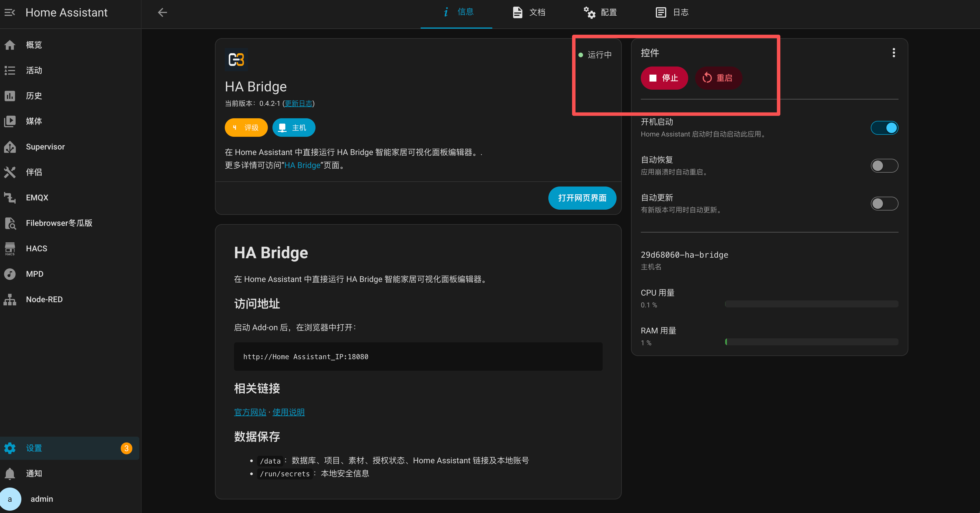Image resolution: width=980 pixels, height=513 pixels.
Task: Open the 通知 notification bell
Action: click(10, 474)
